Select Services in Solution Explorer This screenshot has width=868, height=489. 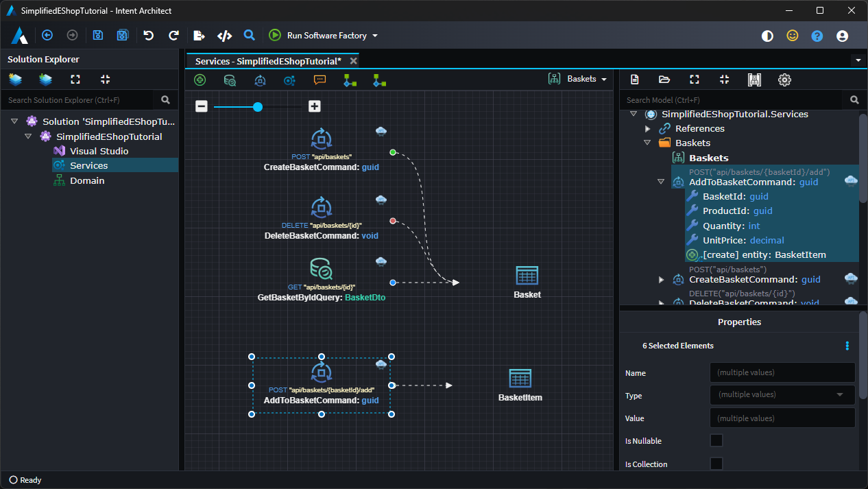(x=88, y=165)
